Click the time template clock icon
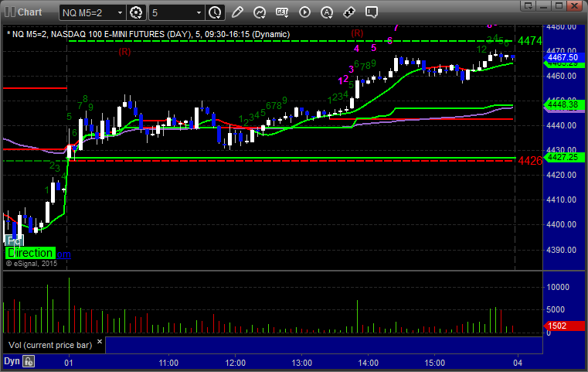This screenshot has width=588, height=372. [x=216, y=12]
